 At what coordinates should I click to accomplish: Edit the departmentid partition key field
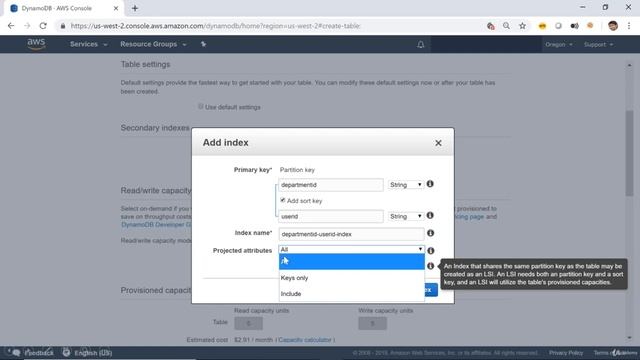click(x=331, y=185)
